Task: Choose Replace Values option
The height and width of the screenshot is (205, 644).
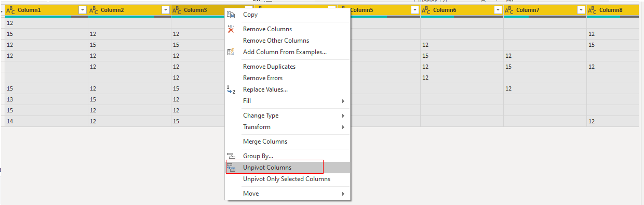Action: pos(288,89)
